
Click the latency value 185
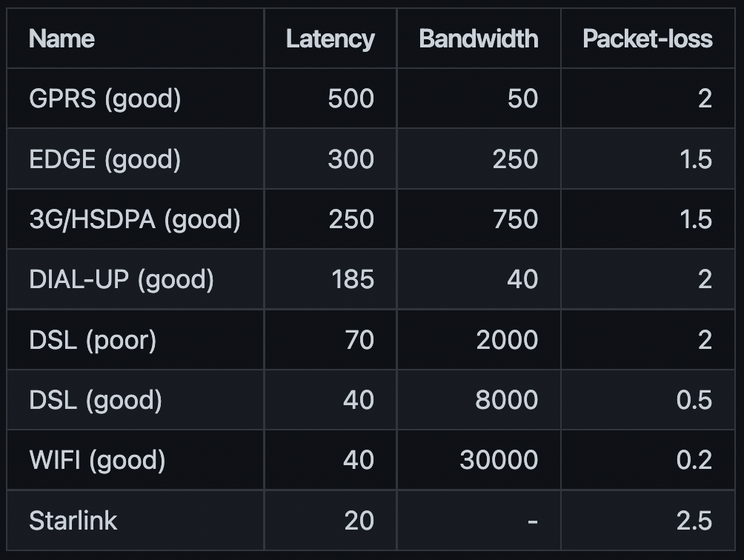[353, 279]
